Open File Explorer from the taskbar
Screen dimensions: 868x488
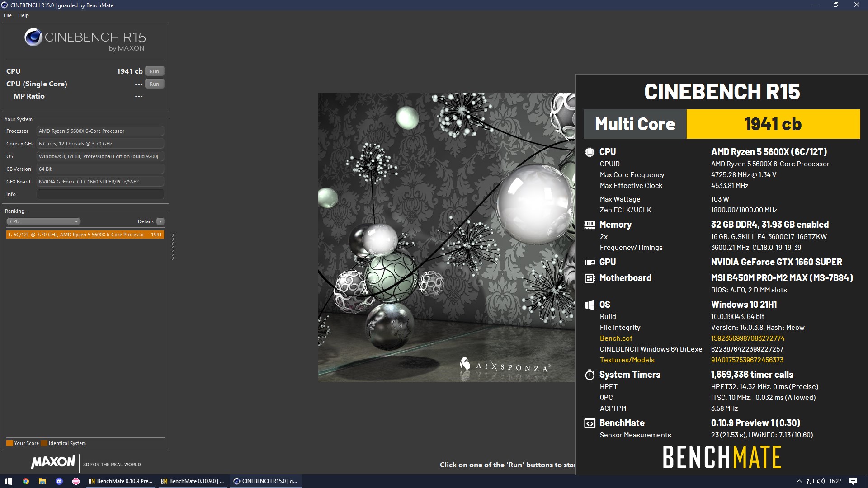point(42,481)
